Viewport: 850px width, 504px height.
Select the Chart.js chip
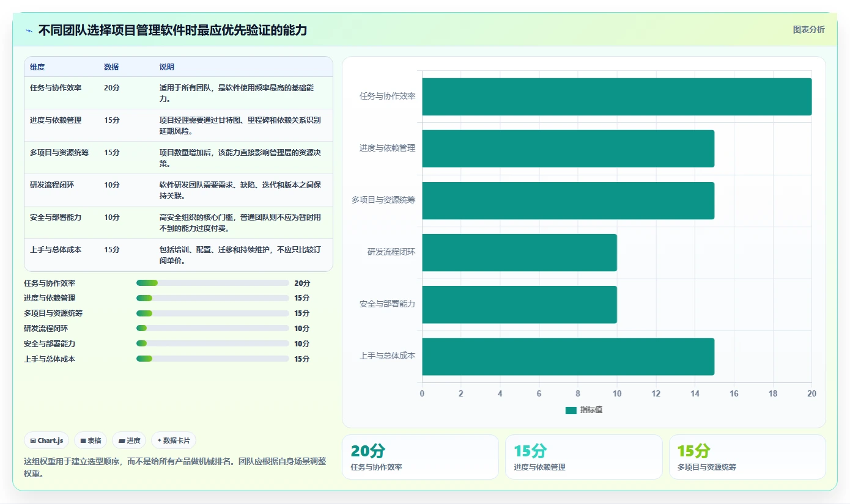click(x=46, y=440)
